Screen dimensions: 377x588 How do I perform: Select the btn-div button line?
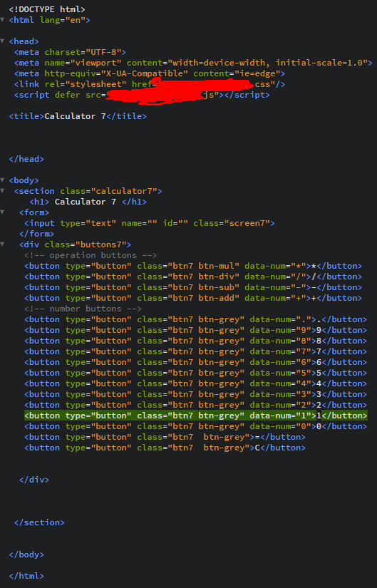tap(193, 277)
